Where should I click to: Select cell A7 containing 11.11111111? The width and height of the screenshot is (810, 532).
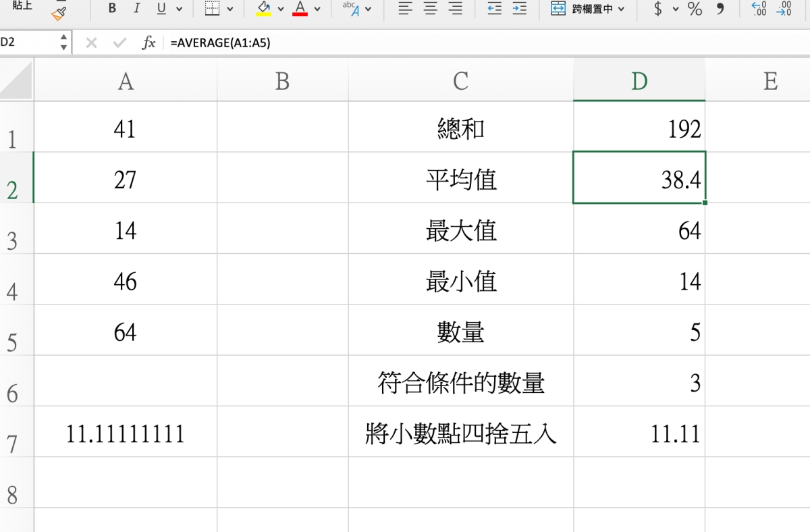click(x=126, y=431)
